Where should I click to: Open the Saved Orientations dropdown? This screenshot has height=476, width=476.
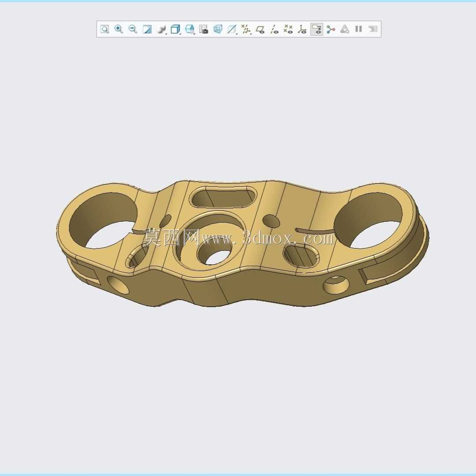190,29
